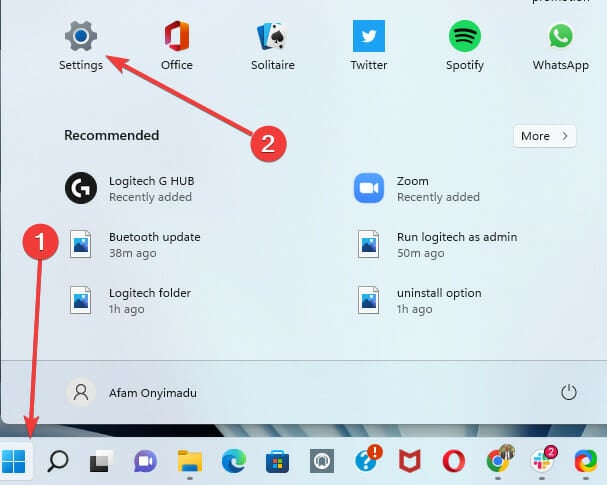Open the power options button
This screenshot has width=607, height=485.
coord(569,392)
